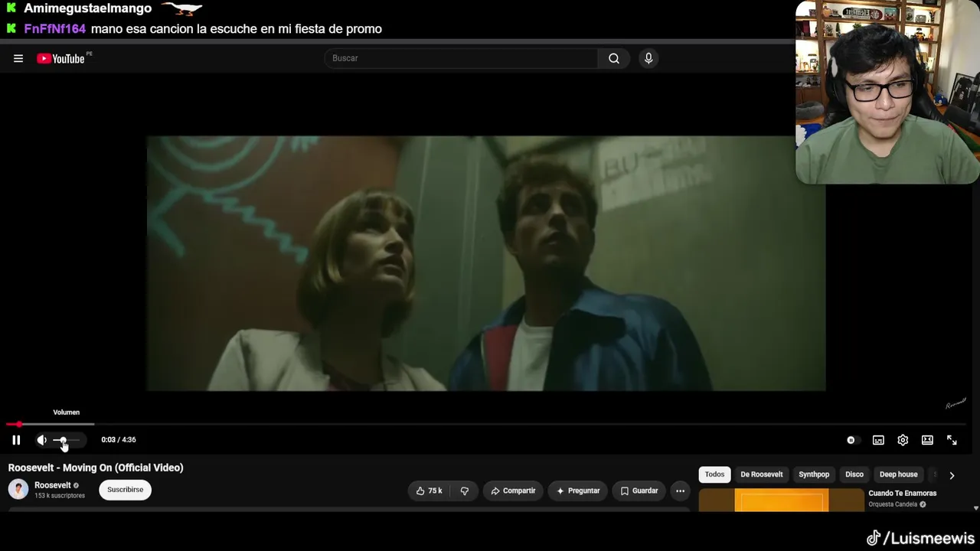Adjust the volume slider
This screenshot has width=980, height=551.
(66, 440)
